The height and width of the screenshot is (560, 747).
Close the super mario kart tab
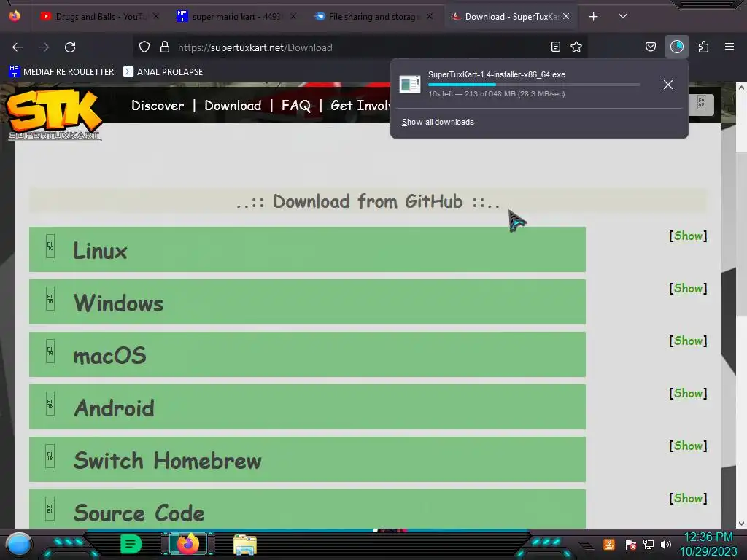coord(293,16)
